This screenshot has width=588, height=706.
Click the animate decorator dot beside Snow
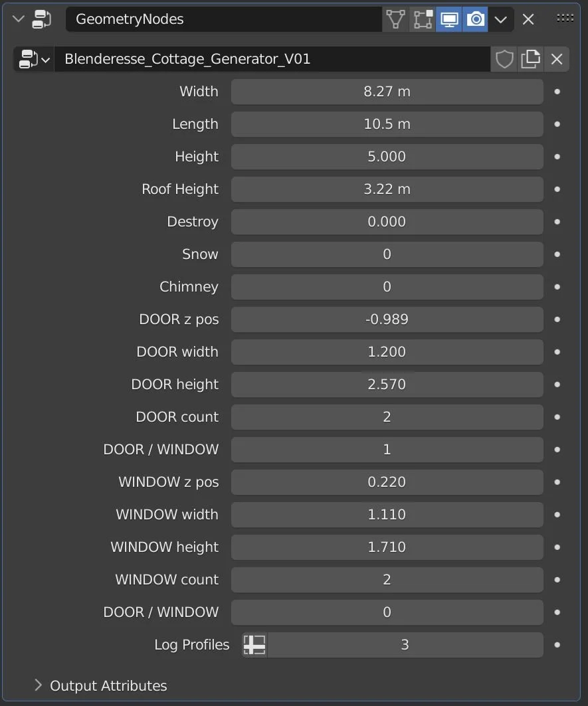click(x=557, y=254)
